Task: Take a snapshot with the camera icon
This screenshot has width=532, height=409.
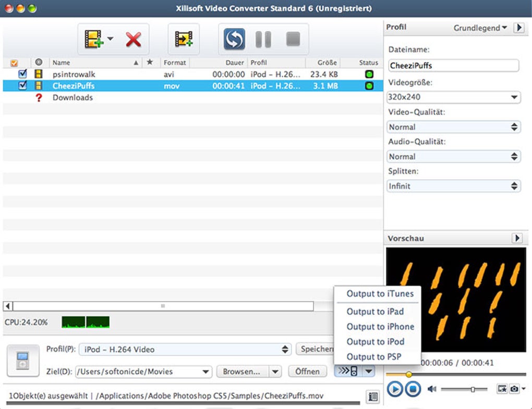Action: [x=514, y=389]
